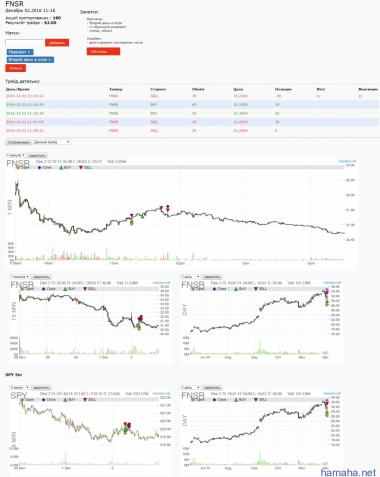380x477 pixels.
Task: Click the red Edit notes button
Action: 103,51
